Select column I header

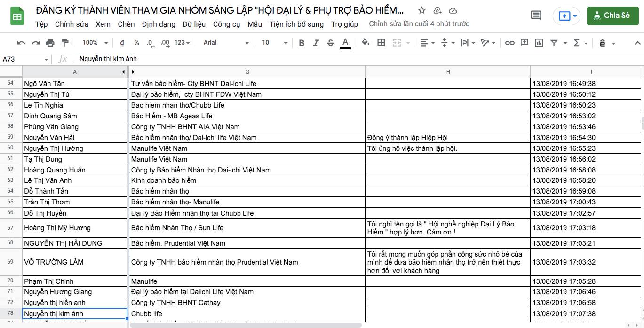click(585, 72)
